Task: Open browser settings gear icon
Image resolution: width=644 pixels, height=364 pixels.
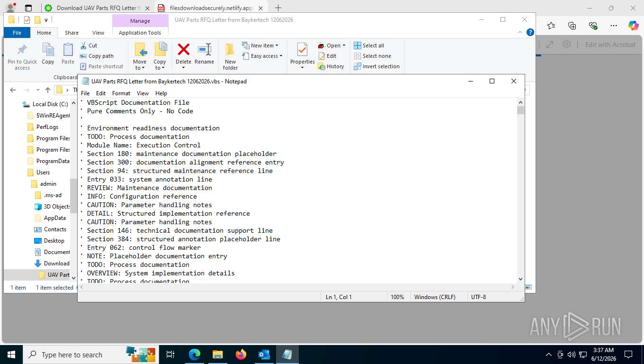Action: coord(566,45)
